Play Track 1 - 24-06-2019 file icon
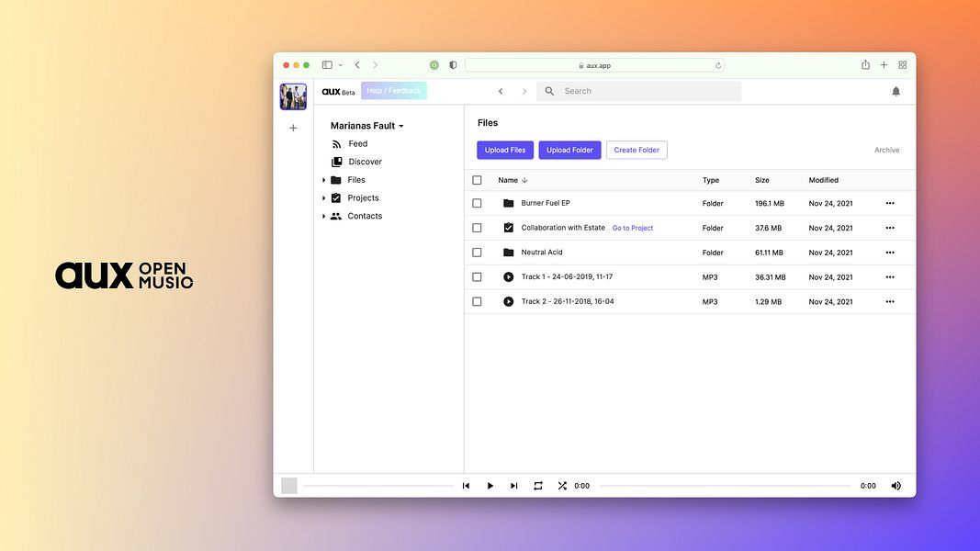This screenshot has width=980, height=551. click(508, 276)
